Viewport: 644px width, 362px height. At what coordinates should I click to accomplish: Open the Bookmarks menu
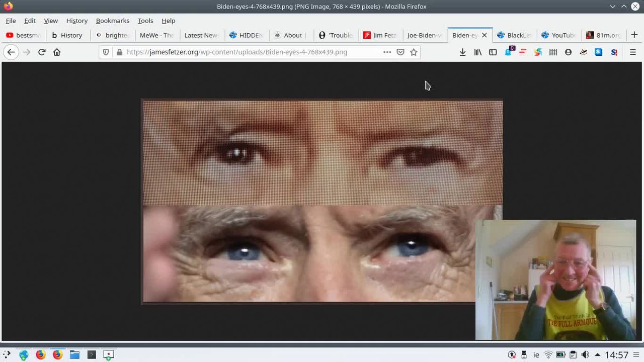pos(112,21)
